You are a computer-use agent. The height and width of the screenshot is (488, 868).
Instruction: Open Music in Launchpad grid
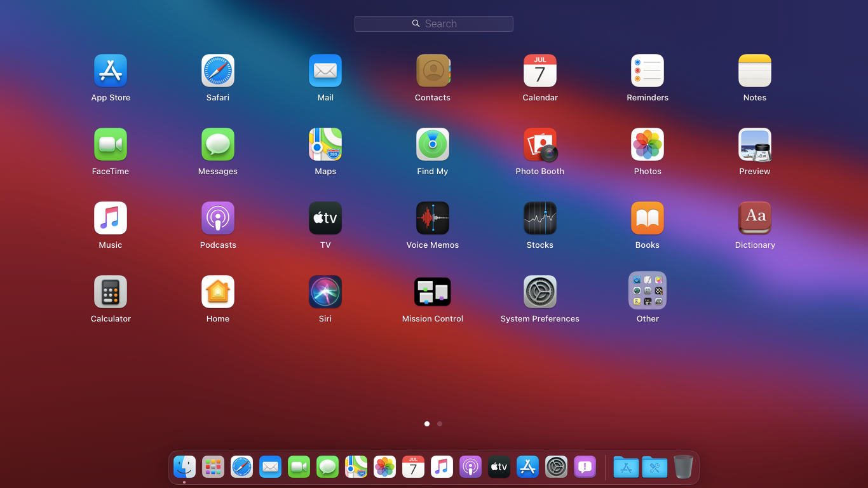tap(111, 218)
